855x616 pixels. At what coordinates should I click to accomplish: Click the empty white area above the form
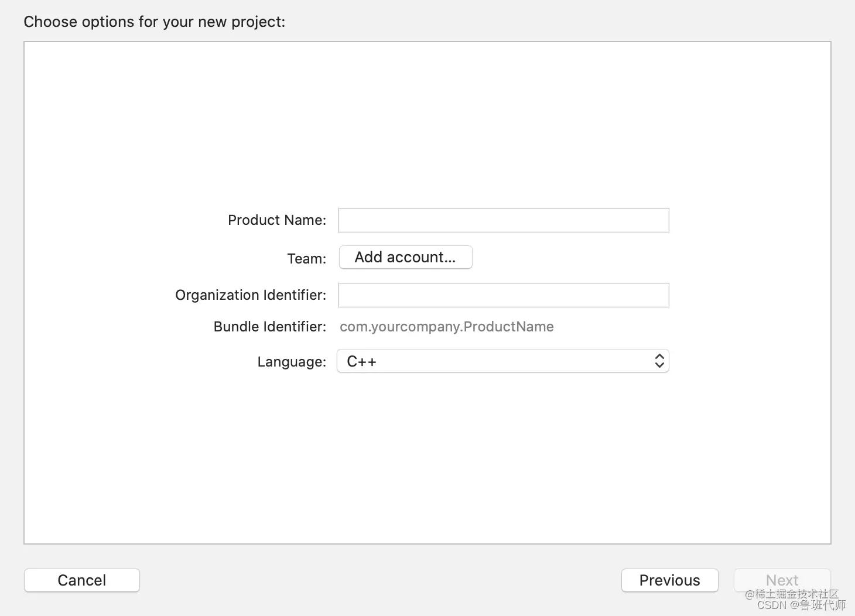pyautogui.click(x=427, y=123)
